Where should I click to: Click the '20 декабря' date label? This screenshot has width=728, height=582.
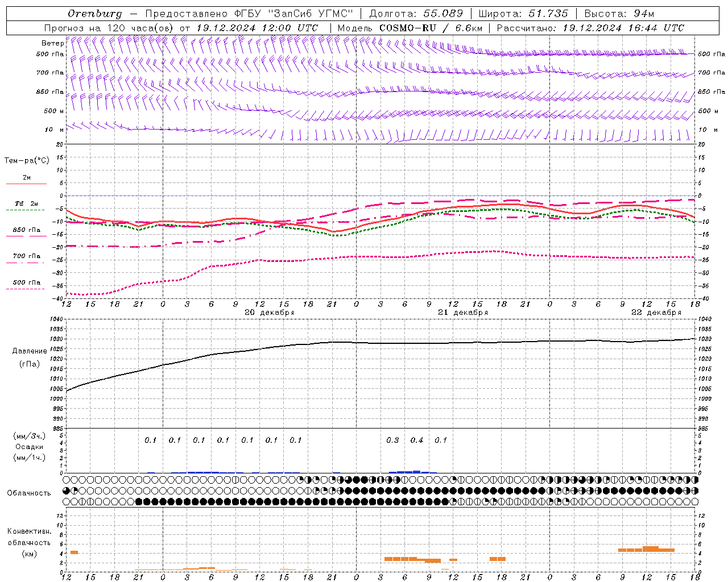tap(270, 313)
